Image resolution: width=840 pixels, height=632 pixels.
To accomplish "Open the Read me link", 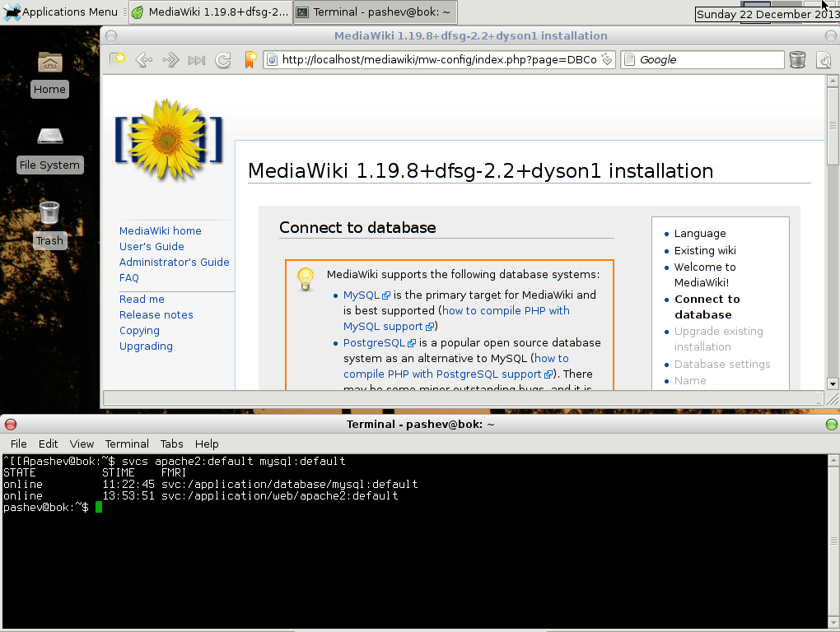I will [142, 300].
